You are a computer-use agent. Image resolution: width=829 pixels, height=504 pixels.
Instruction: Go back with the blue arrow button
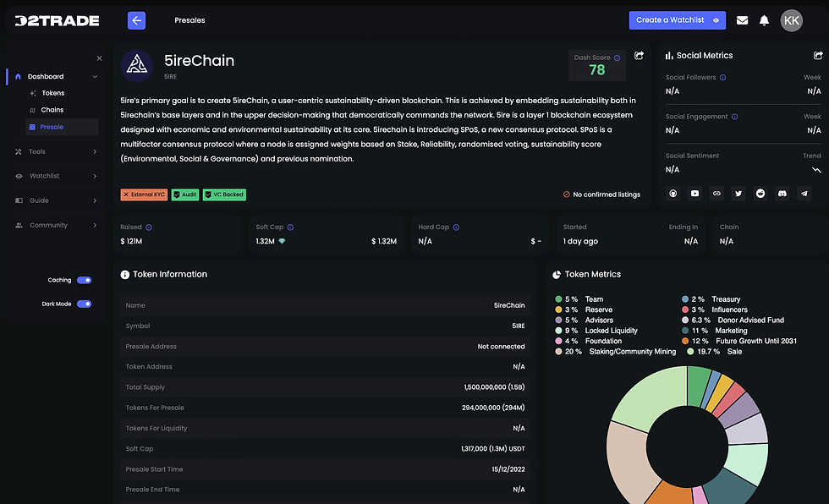[x=136, y=20]
